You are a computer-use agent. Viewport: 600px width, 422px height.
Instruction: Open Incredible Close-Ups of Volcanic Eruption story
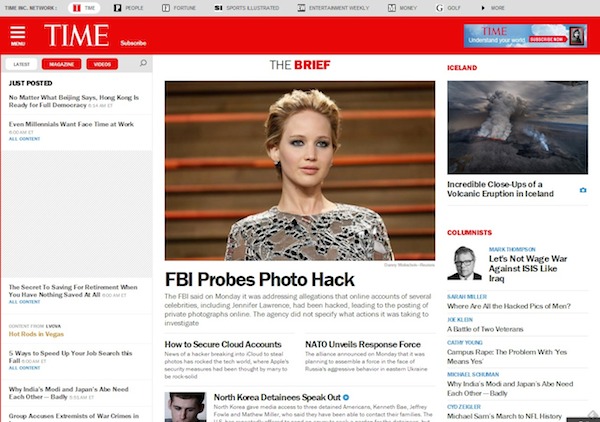(500, 189)
